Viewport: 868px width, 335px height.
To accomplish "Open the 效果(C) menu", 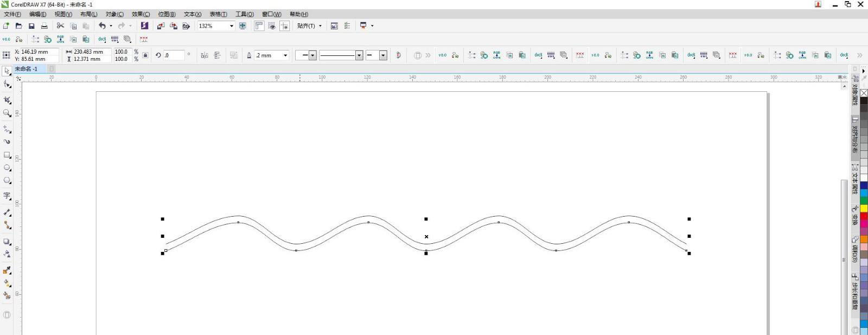I will point(141,14).
